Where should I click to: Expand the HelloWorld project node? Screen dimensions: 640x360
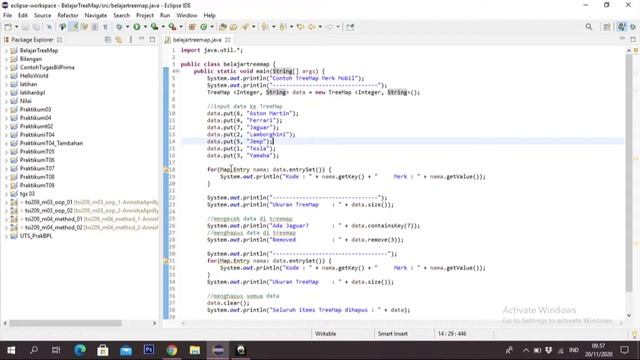[x=6, y=76]
